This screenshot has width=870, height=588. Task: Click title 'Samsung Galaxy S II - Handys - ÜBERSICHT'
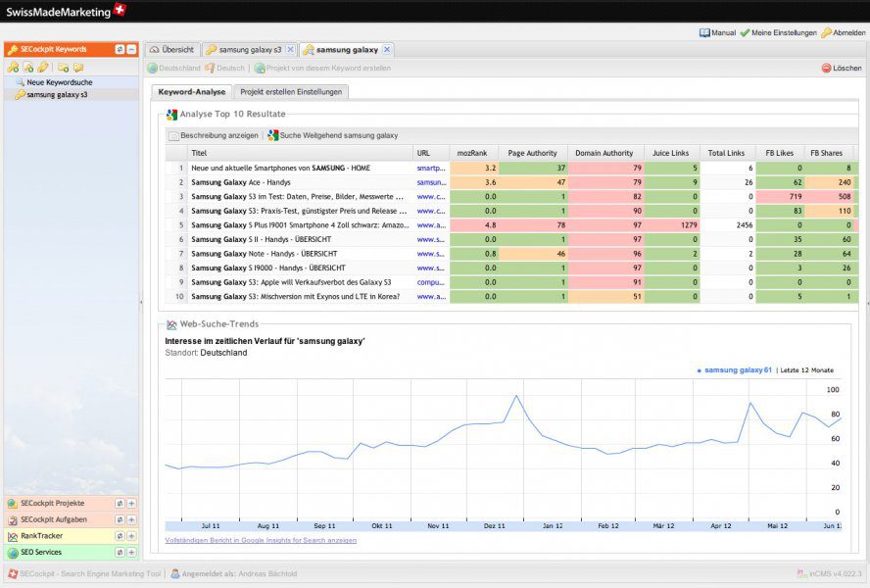[261, 239]
